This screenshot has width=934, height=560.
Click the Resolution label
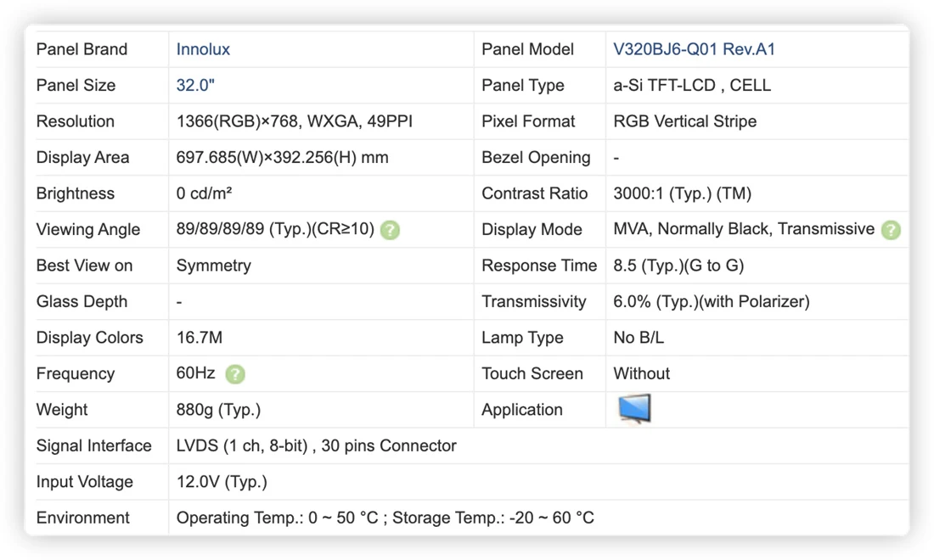75,121
